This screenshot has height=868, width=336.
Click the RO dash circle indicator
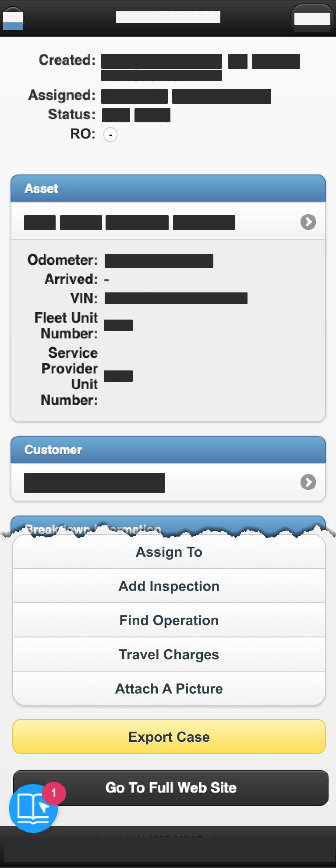[x=110, y=135]
